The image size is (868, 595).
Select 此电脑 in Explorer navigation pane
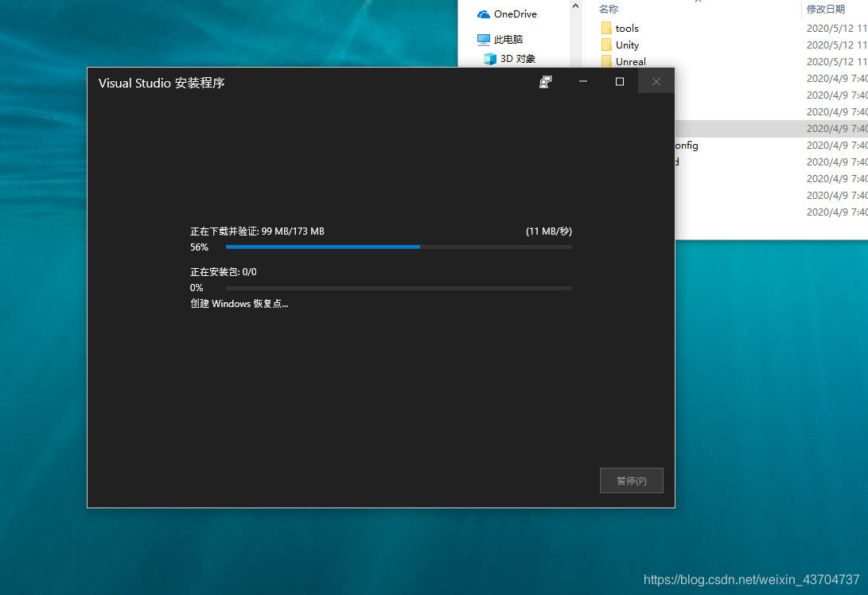(x=508, y=40)
